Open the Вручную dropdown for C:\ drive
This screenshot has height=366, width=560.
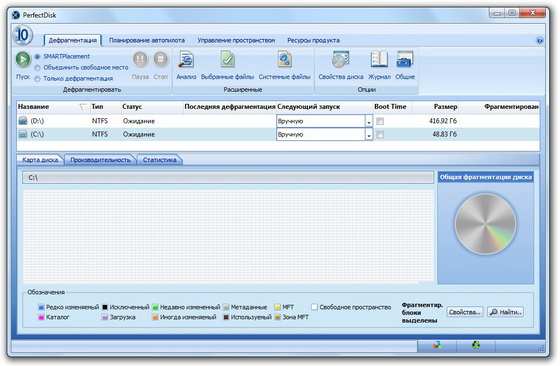coord(369,135)
